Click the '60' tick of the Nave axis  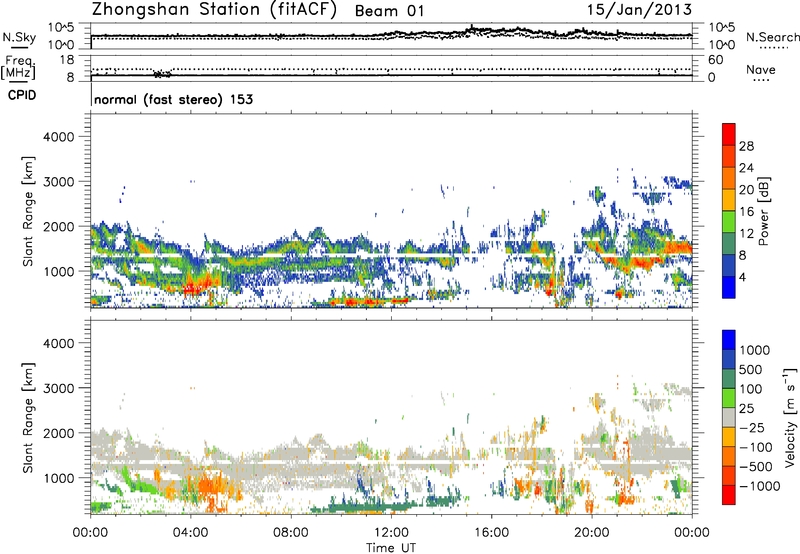point(715,60)
